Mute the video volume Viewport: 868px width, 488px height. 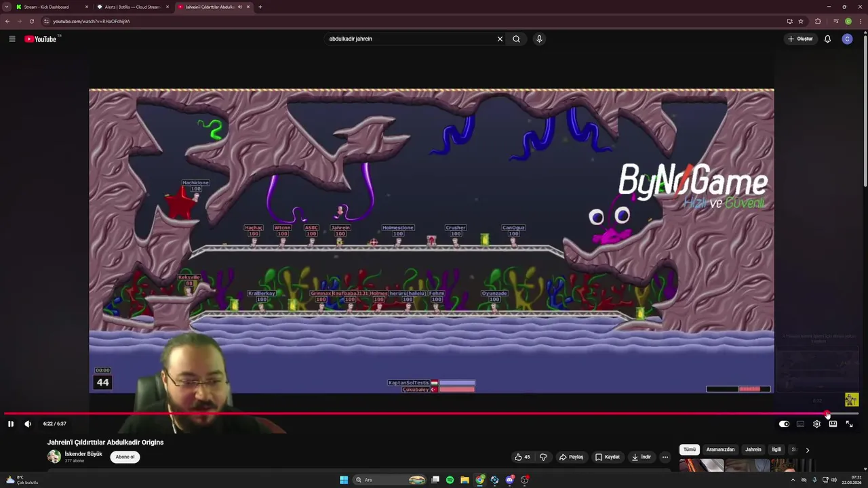28,424
